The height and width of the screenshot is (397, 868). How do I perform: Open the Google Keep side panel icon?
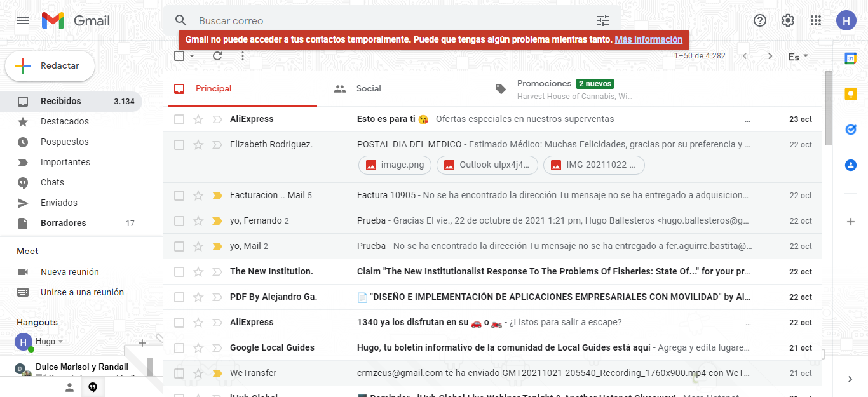pos(850,94)
